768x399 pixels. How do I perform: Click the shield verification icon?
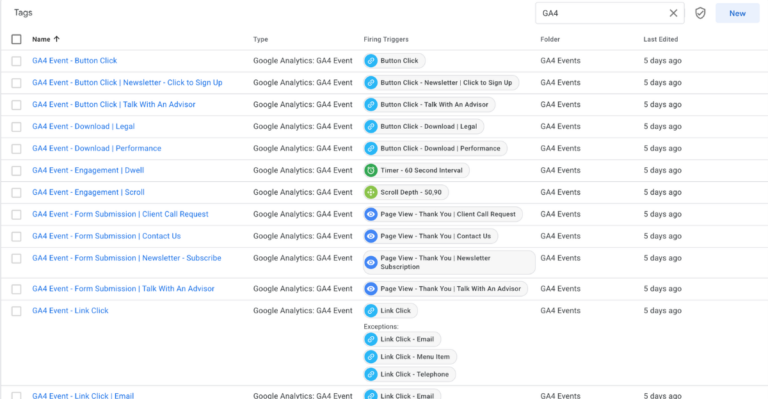click(700, 13)
